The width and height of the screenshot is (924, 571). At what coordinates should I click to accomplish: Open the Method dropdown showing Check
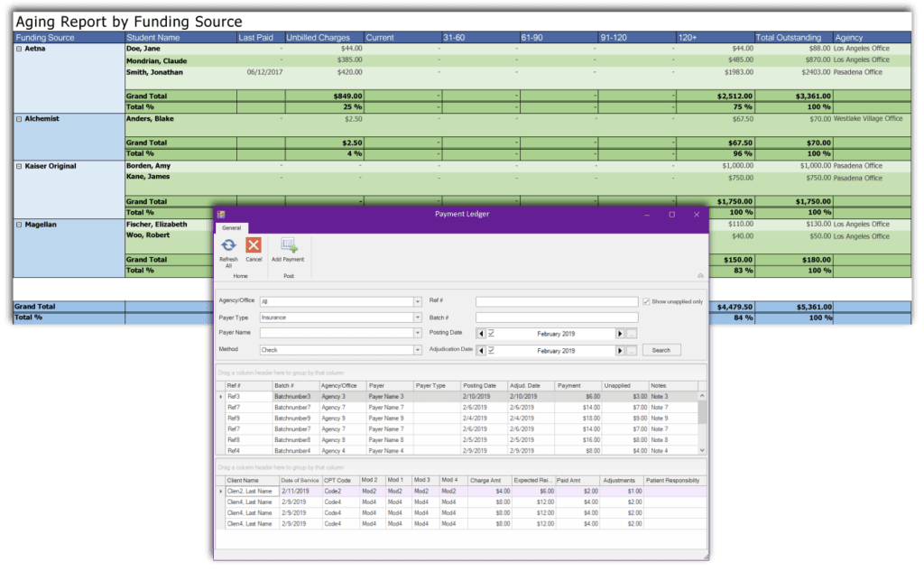click(x=417, y=350)
